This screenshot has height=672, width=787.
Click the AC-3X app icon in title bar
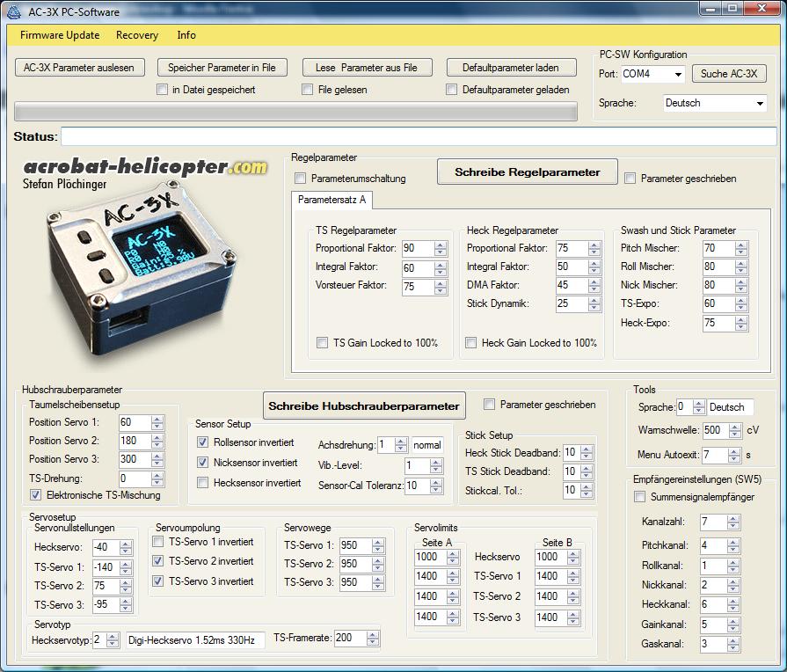pyautogui.click(x=12, y=10)
